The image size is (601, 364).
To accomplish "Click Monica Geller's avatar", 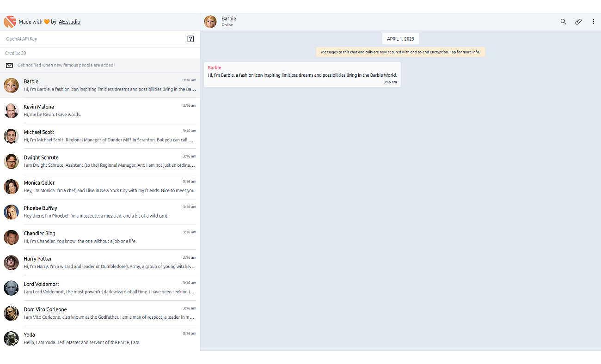I will tap(12, 187).
